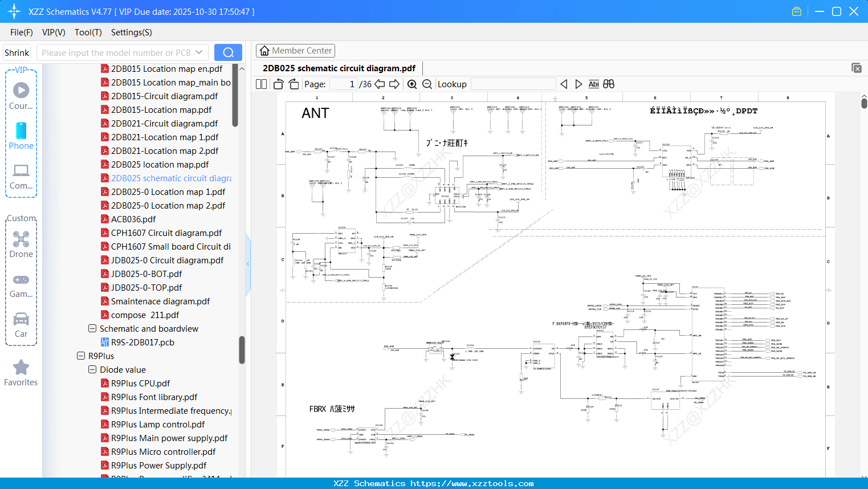Image resolution: width=868 pixels, height=489 pixels.
Task: Open the Drone category
Action: pyautogui.click(x=21, y=244)
